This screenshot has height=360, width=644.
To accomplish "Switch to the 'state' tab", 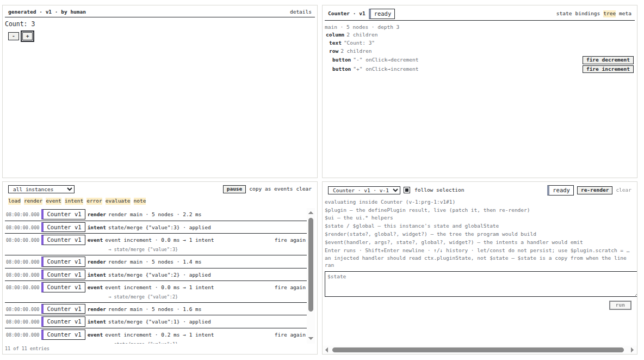I will click(564, 14).
